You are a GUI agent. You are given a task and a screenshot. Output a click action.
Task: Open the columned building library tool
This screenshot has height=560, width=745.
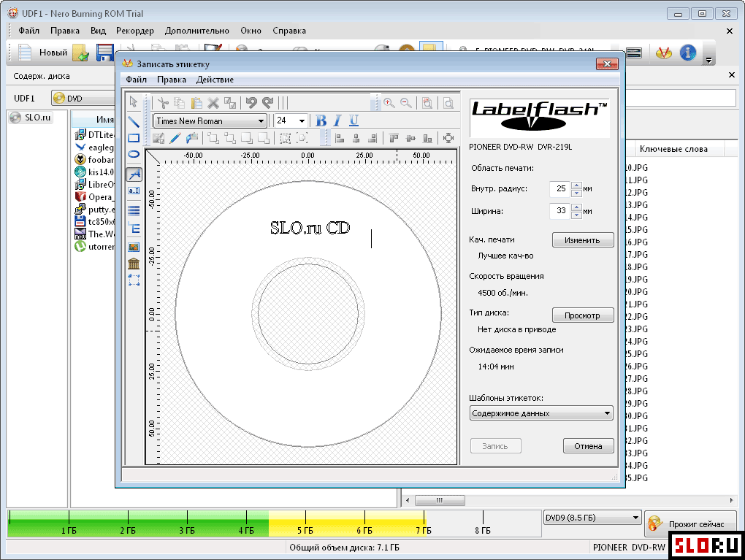click(x=134, y=264)
